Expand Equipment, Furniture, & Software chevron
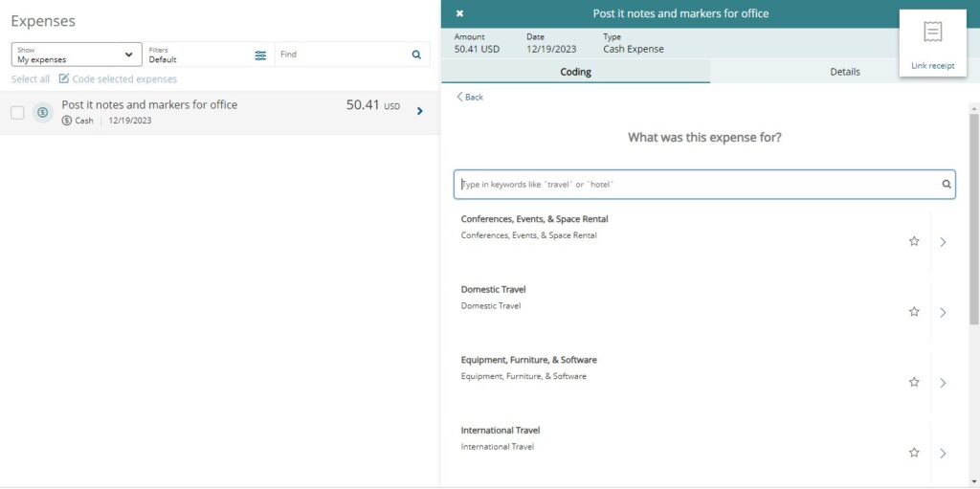The image size is (980, 489). (943, 383)
